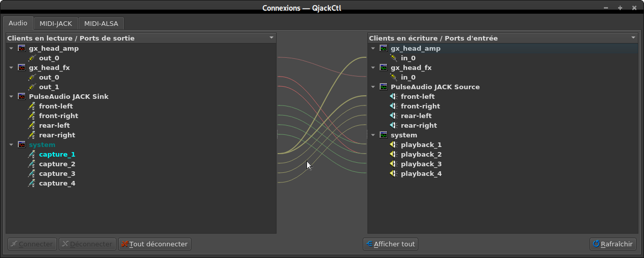Select front-right under PulseAudio JACK Source
This screenshot has height=258, width=644.
(x=420, y=106)
